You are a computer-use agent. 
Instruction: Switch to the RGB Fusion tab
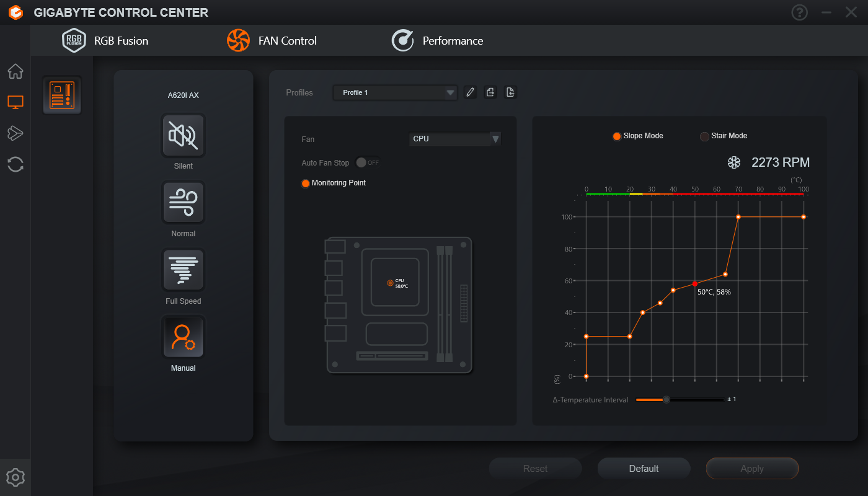click(105, 41)
